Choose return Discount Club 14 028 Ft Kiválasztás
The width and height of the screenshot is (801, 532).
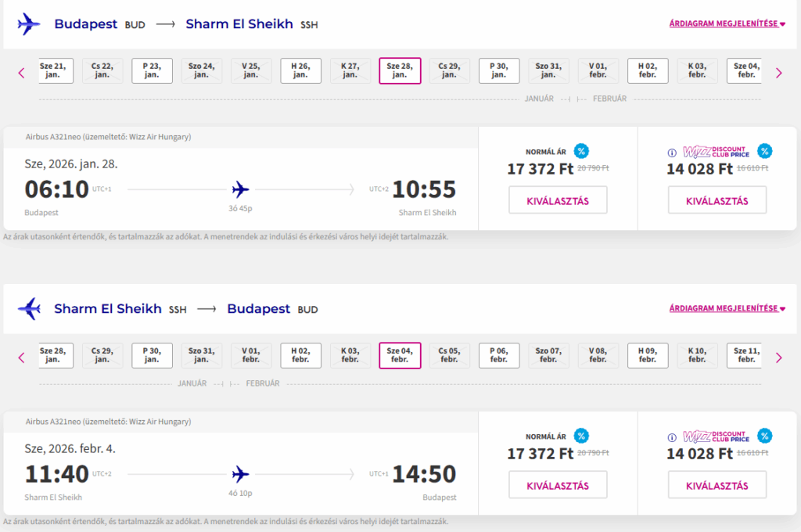tap(717, 485)
